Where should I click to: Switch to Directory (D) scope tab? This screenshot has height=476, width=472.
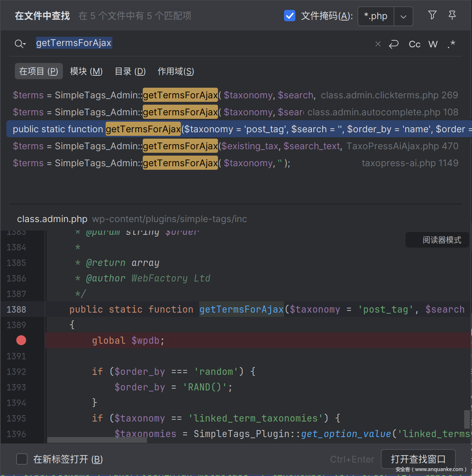[x=130, y=71]
